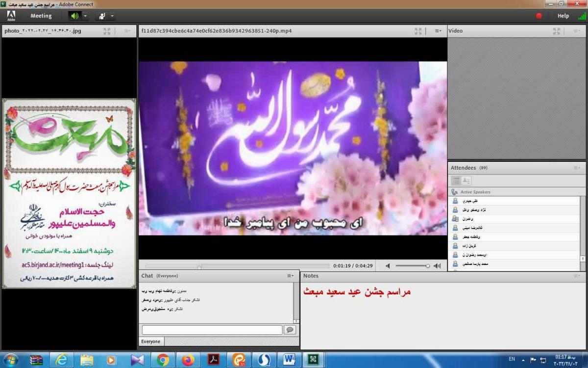Maximize the video file share pod
The height and width of the screenshot is (368, 588).
coord(418,31)
